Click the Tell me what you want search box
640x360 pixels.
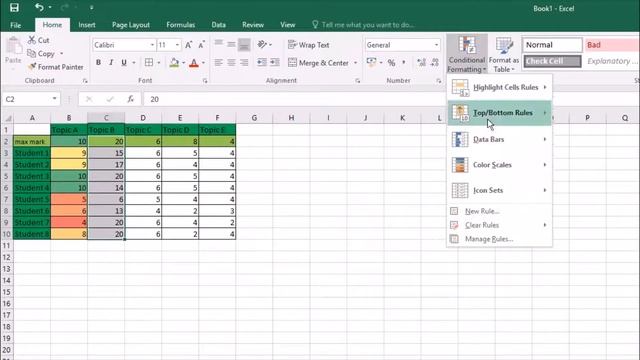coord(363,25)
